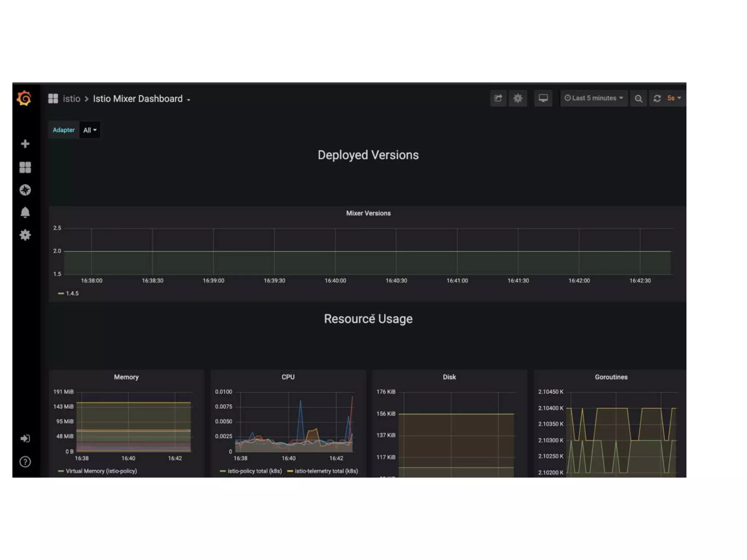Viewport: 747px width, 560px height.
Task: Expand the Adapter All dropdown
Action: (x=90, y=130)
